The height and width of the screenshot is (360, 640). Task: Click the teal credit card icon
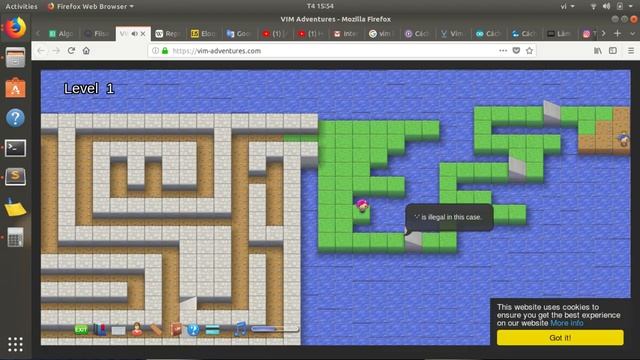point(213,330)
